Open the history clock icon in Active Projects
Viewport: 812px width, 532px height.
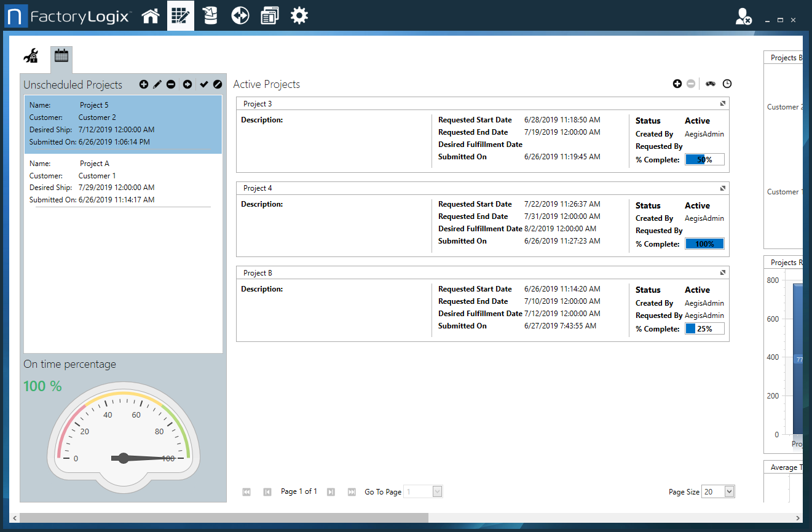727,84
